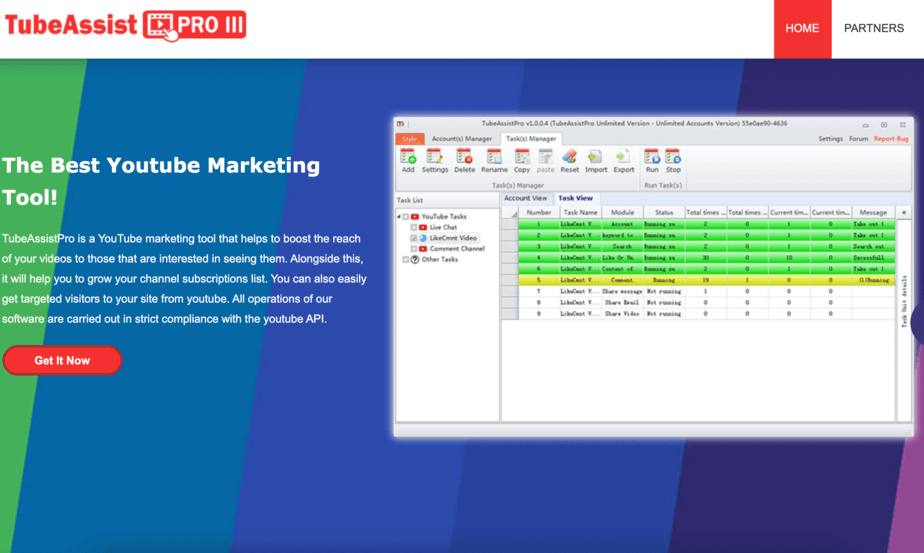Click the YouTube Tasks red icon
The height and width of the screenshot is (553, 924).
click(x=415, y=217)
